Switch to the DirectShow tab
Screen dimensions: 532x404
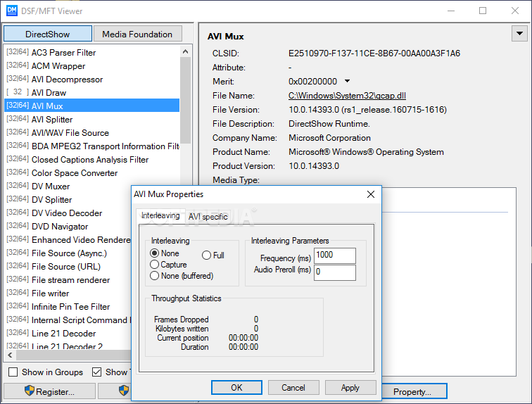click(48, 34)
